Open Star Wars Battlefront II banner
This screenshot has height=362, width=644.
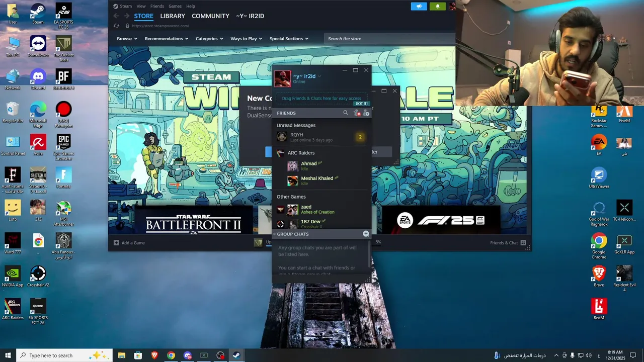click(193, 220)
